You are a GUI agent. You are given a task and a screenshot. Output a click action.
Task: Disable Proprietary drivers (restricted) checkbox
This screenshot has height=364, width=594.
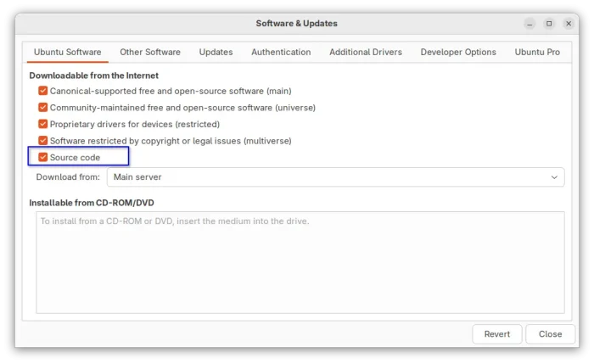pyautogui.click(x=42, y=124)
